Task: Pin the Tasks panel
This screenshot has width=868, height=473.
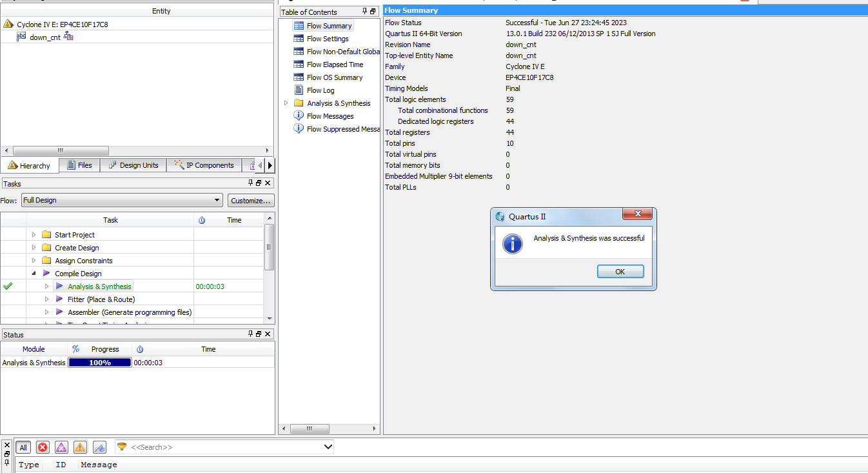Action: 250,183
